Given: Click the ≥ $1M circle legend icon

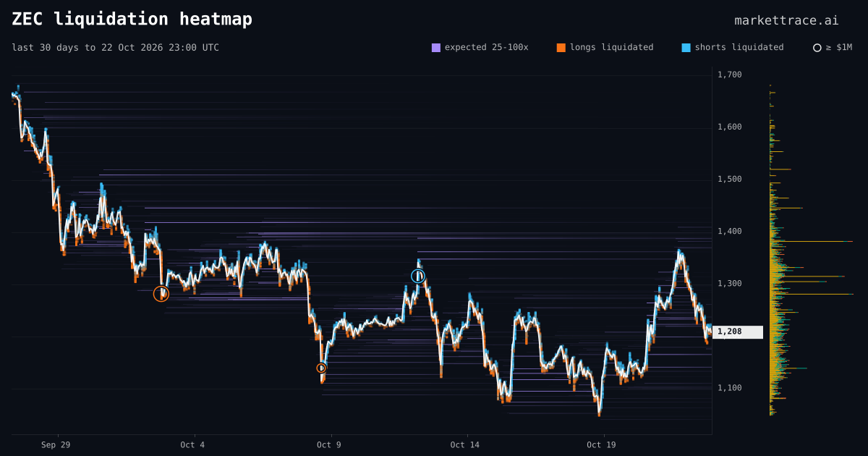Looking at the screenshot, I should tap(817, 48).
